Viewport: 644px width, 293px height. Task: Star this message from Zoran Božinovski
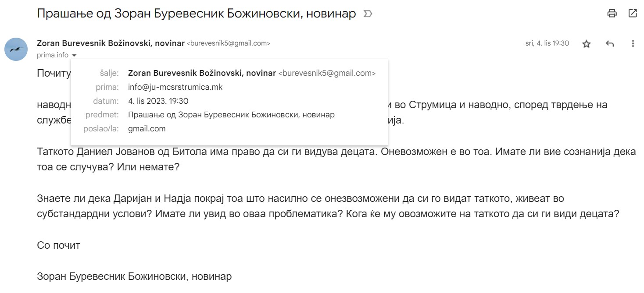point(587,44)
